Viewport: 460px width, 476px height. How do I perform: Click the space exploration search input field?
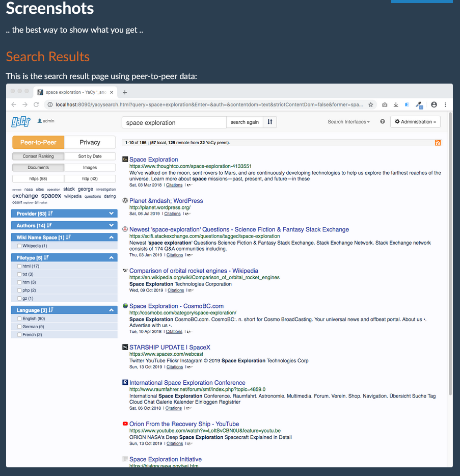(174, 122)
